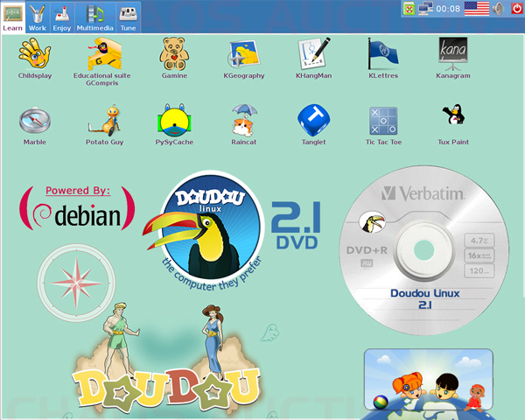Image resolution: width=525 pixels, height=420 pixels.
Task: Open US flag keyboard layout indicator
Action: point(477,9)
